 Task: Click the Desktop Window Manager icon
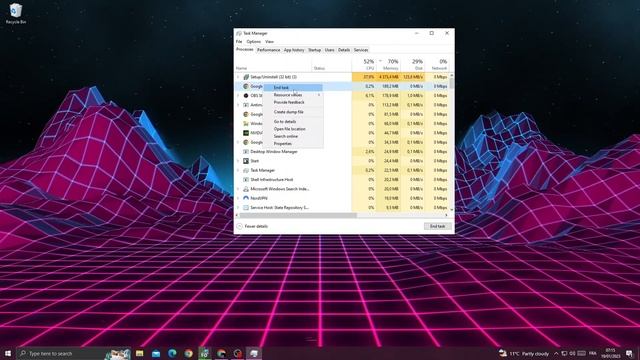(x=246, y=151)
